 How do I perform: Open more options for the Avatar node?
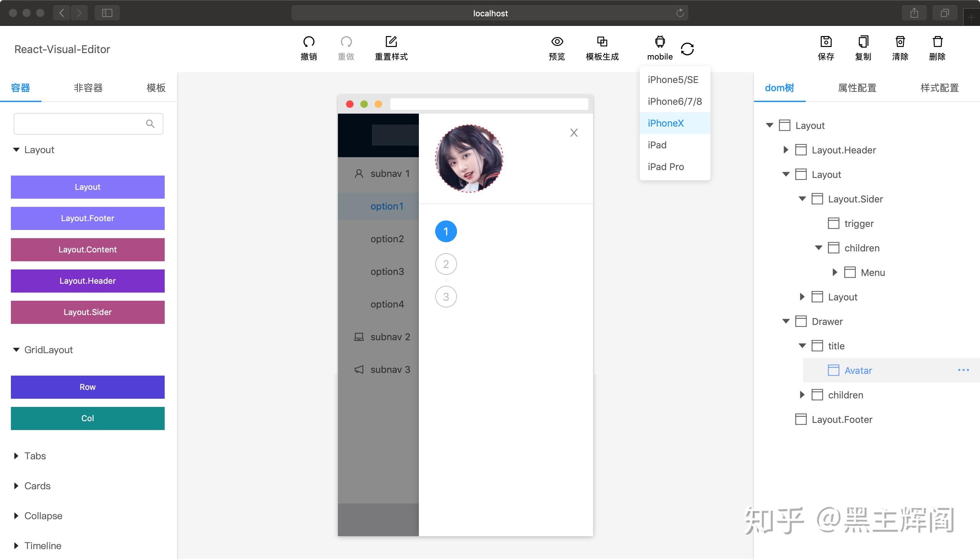click(x=963, y=369)
